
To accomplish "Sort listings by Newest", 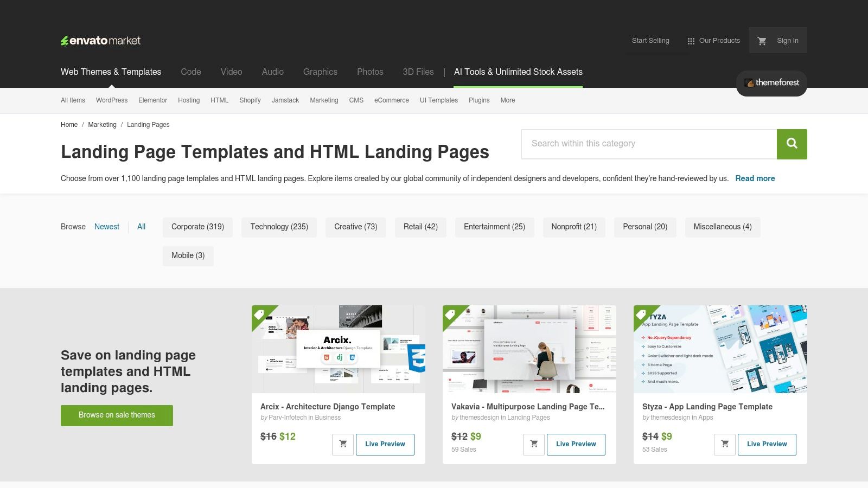I will pos(106,227).
